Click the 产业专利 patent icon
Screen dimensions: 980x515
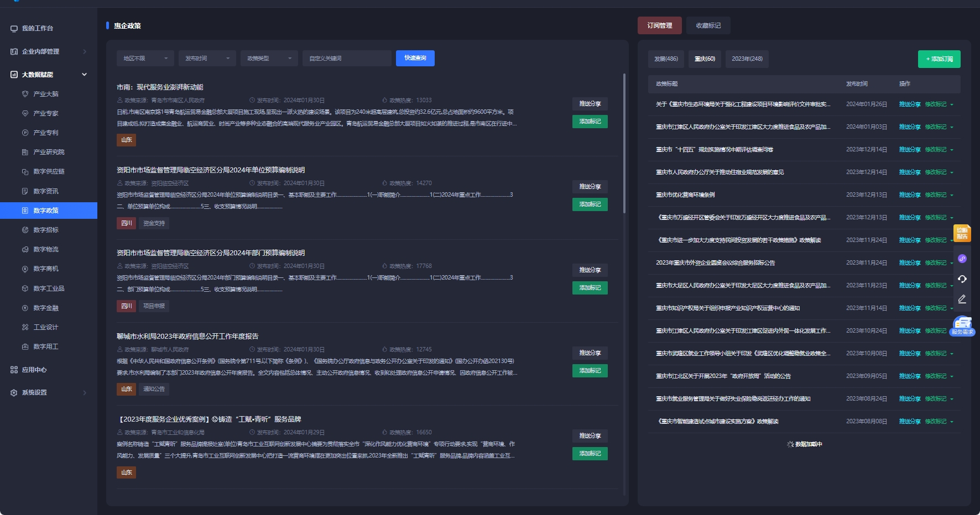pyautogui.click(x=25, y=133)
